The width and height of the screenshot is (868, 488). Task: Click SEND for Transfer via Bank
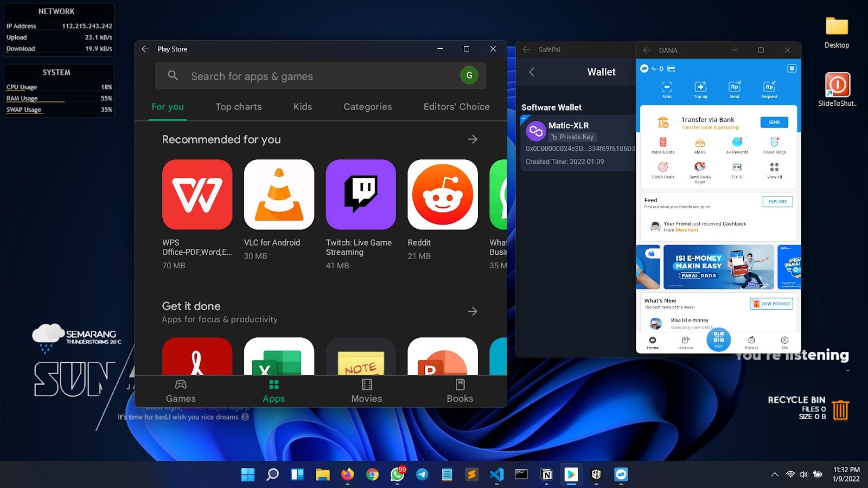pos(774,123)
